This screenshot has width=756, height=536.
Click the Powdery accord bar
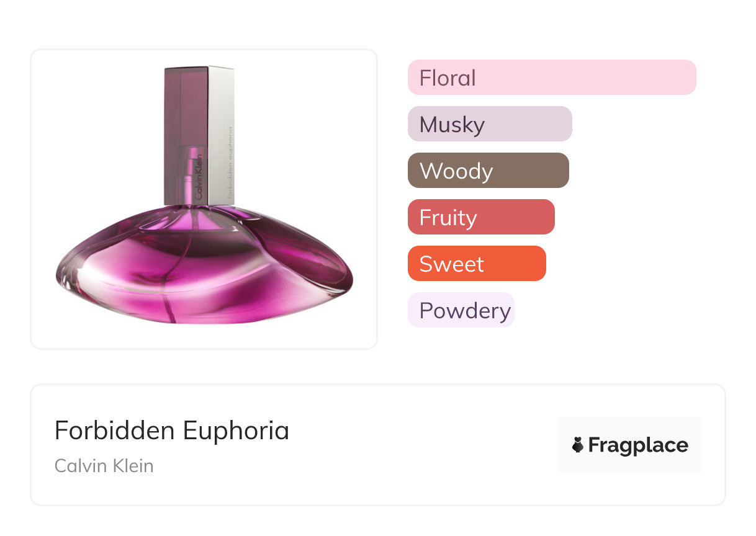(x=461, y=310)
